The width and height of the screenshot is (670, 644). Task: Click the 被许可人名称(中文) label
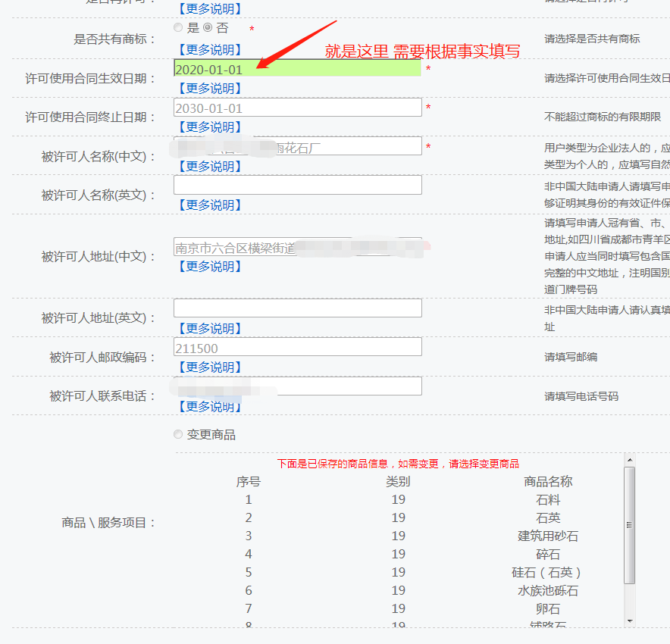tap(99, 157)
